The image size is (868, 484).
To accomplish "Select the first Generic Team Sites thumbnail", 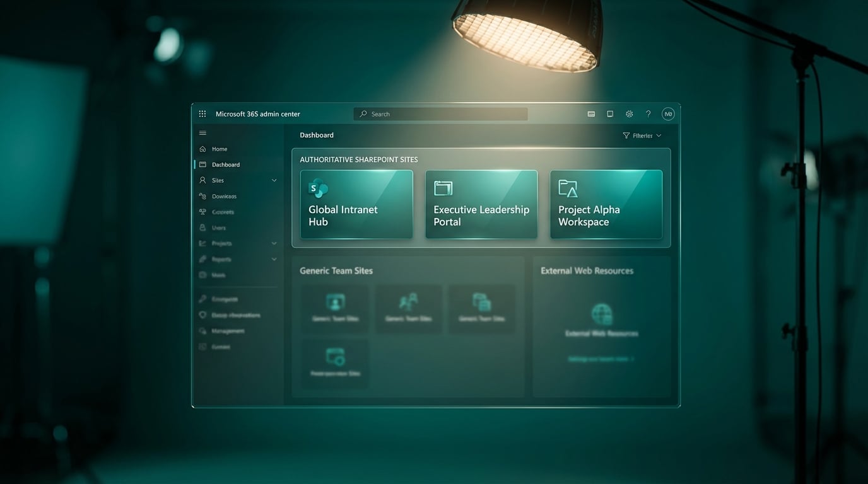I will (x=335, y=308).
